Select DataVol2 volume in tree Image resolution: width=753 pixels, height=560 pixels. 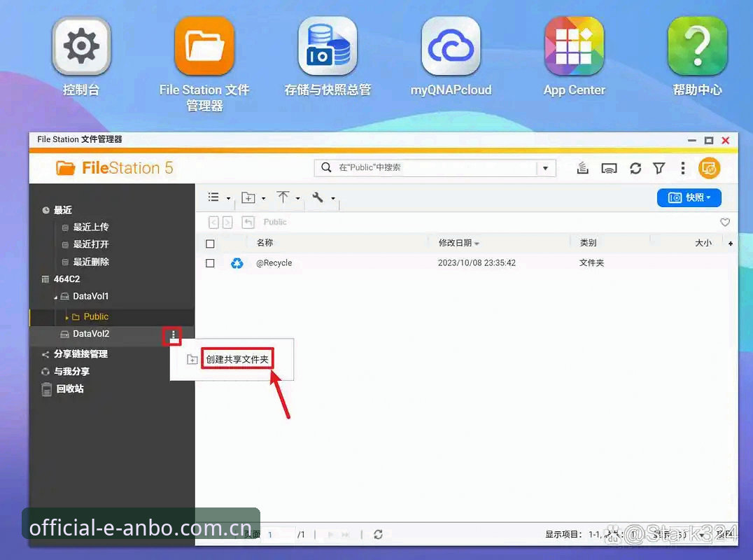coord(91,334)
